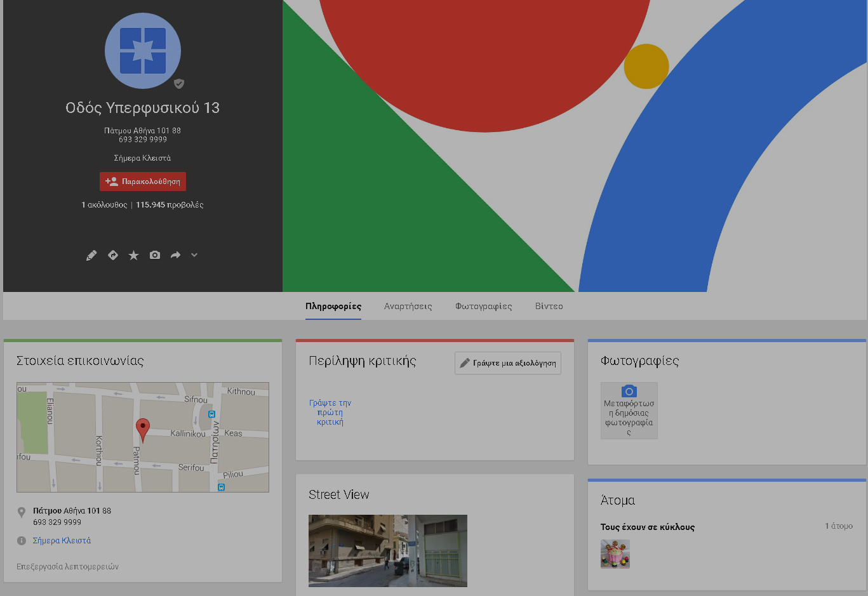Viewport: 868px width, 596px height.
Task: Click the location pin icon beside address
Action: click(x=22, y=512)
